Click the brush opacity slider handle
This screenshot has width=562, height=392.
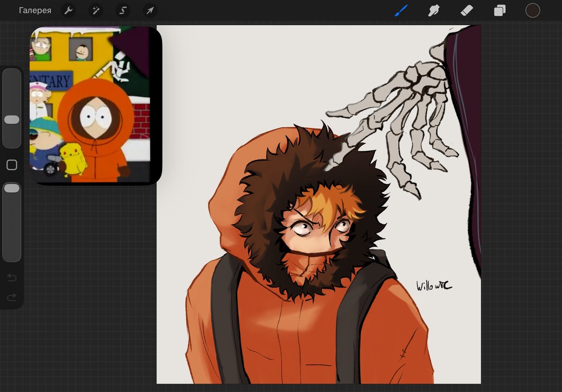[x=12, y=188]
